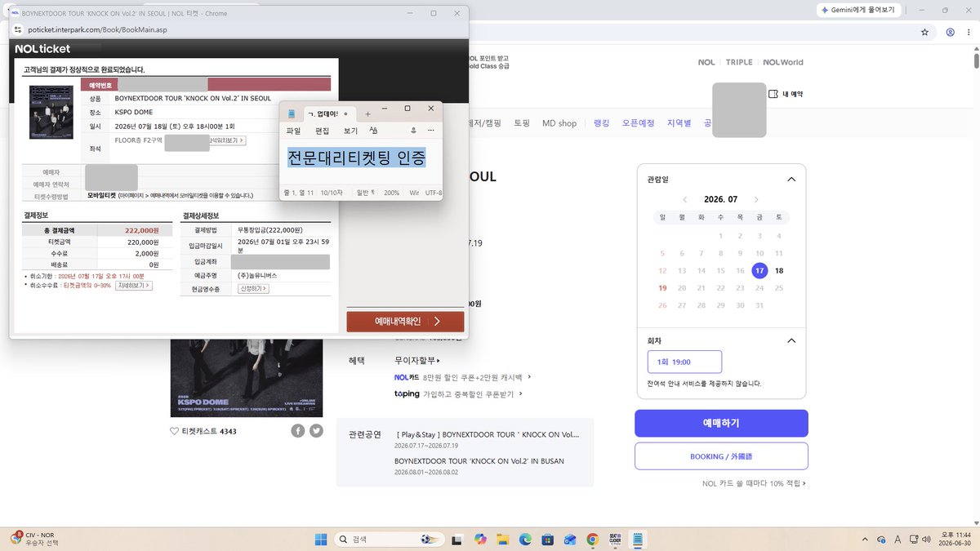Select highlighted date 17 on calendar

[x=759, y=270]
